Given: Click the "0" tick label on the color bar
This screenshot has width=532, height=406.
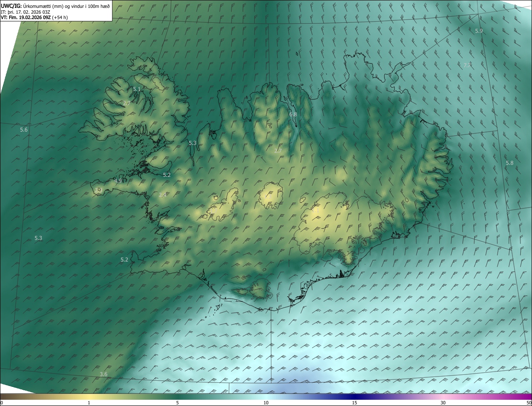Looking at the screenshot, I should [2, 403].
